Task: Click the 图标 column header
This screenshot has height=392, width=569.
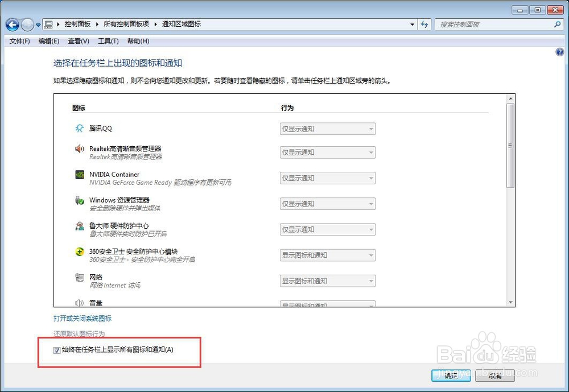Action: tap(79, 108)
